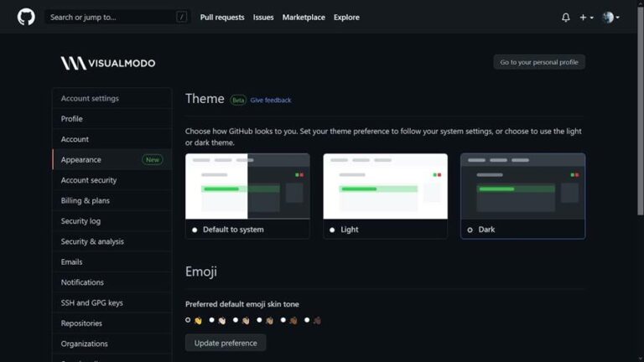Click the New badge on Appearance

pyautogui.click(x=153, y=160)
